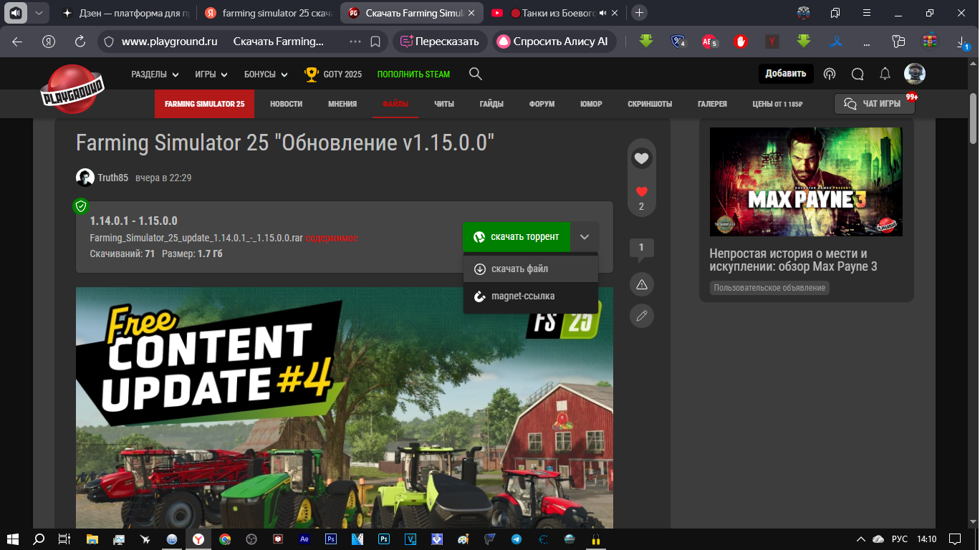Report the file via warning triangle icon
This screenshot has height=550, width=980.
(x=641, y=284)
